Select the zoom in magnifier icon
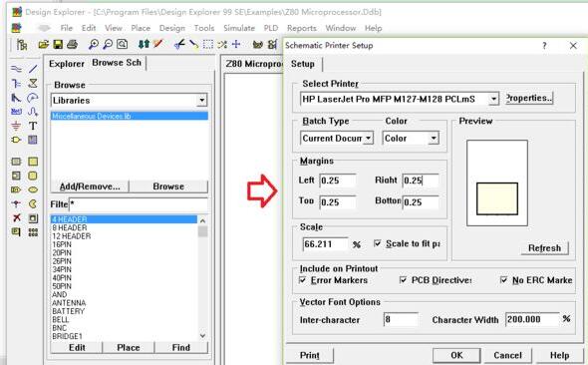 pos(94,45)
